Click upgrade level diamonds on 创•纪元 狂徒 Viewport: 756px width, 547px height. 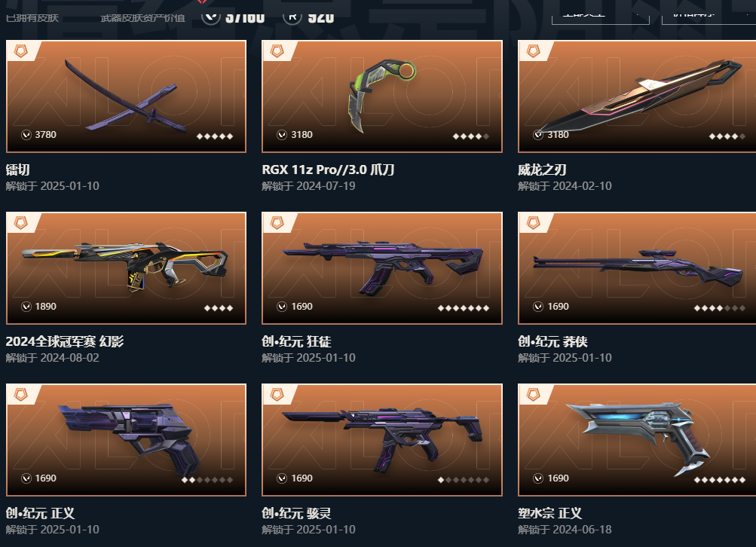[464, 308]
